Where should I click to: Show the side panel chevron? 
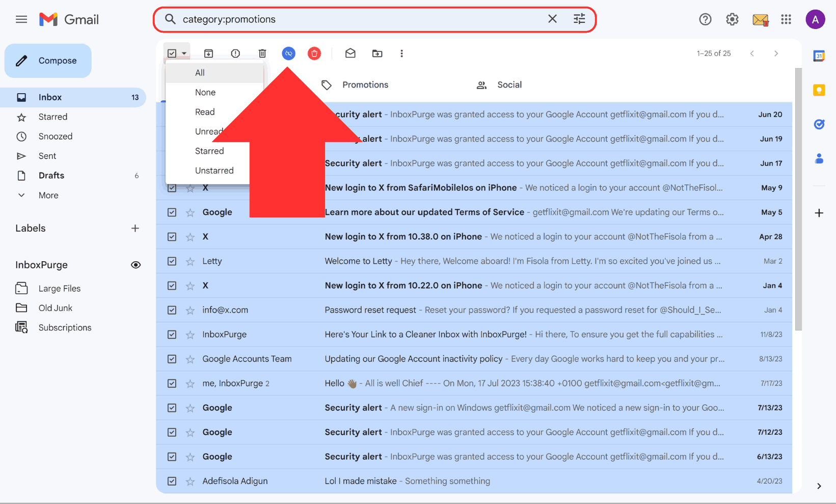tap(819, 486)
